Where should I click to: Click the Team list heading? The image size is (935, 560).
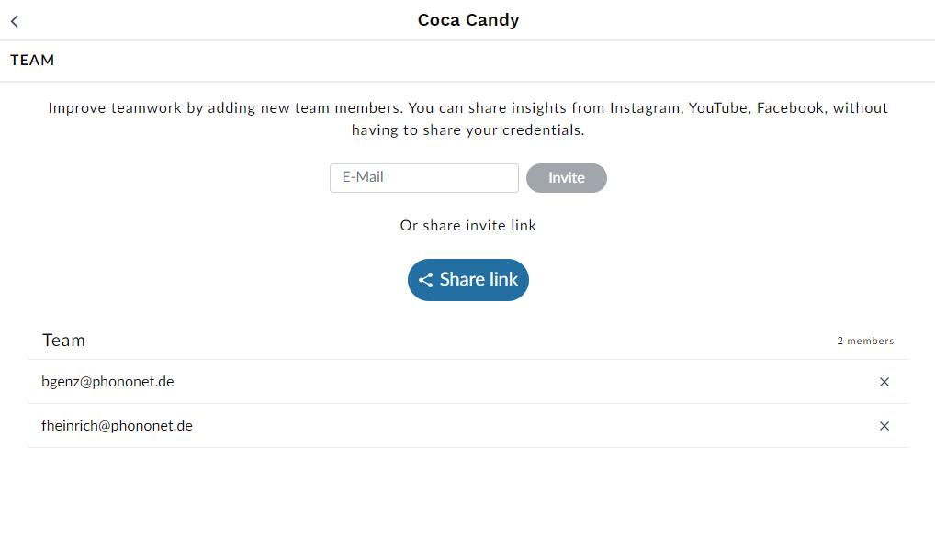63,341
